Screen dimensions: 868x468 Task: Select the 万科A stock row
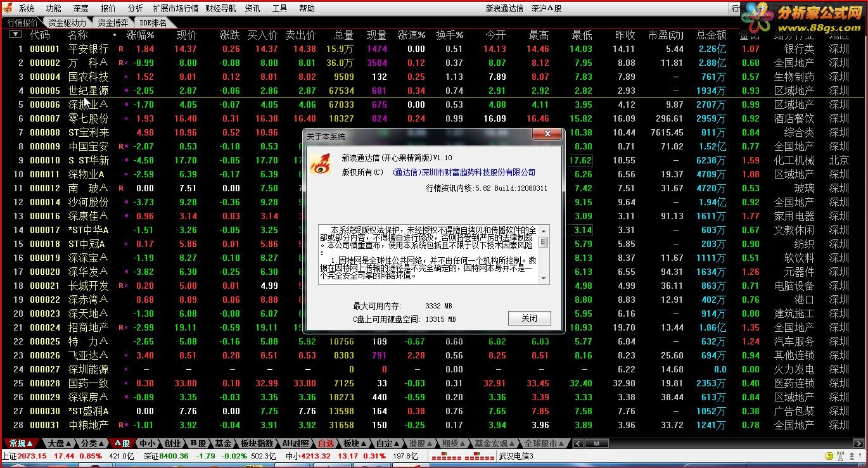[434, 63]
